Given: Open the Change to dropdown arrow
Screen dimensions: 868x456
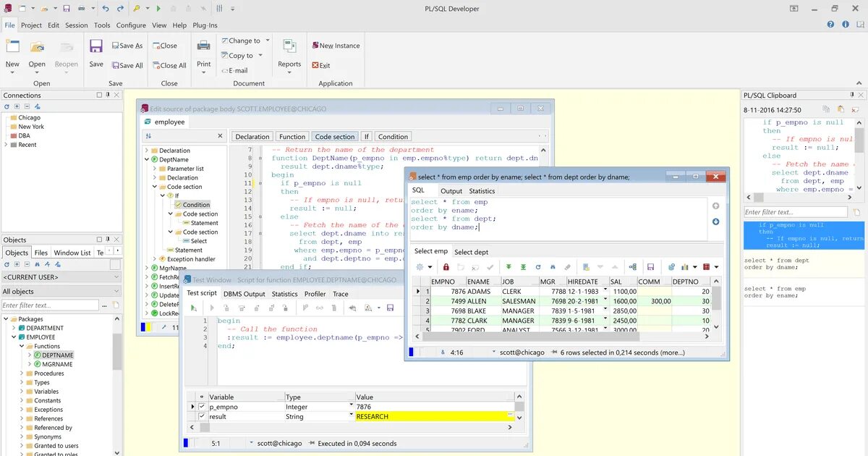Looking at the screenshot, I should pos(268,41).
